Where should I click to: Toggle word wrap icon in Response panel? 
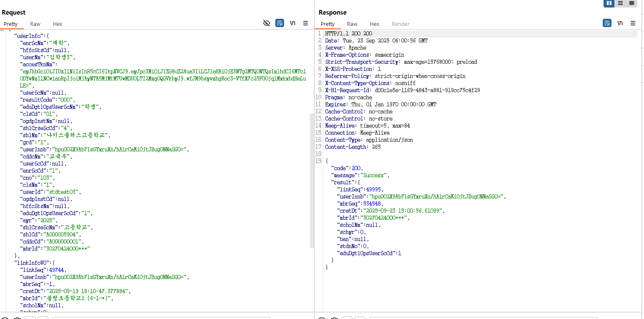pos(607,23)
